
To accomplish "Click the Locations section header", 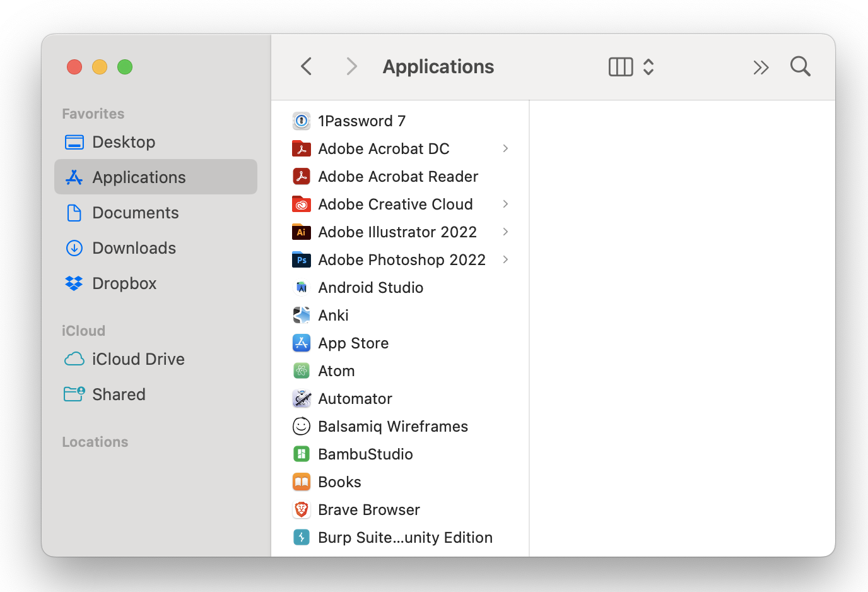I will (95, 442).
